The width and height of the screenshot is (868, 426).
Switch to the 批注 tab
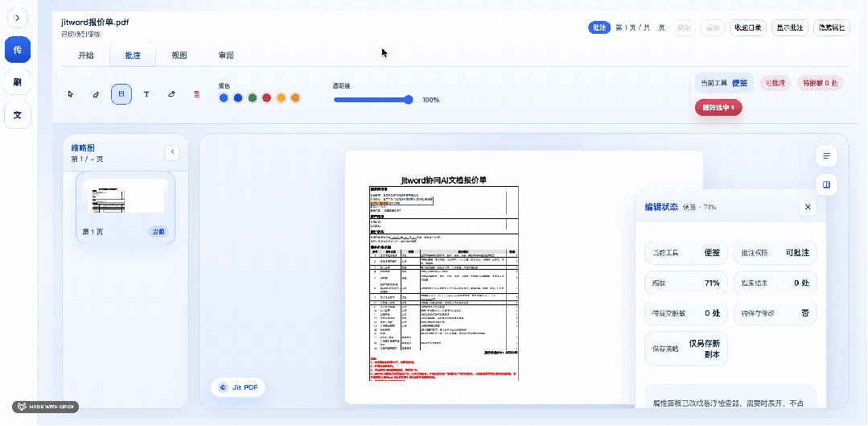[133, 56]
